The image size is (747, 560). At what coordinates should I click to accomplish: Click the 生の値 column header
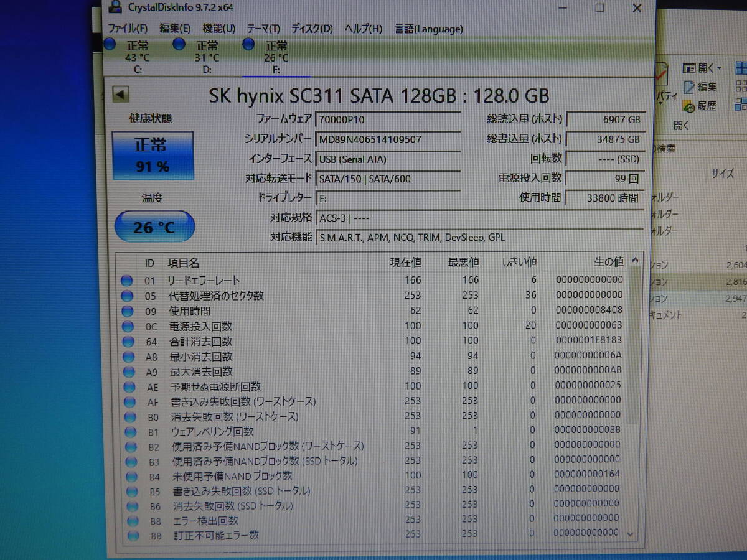[608, 262]
